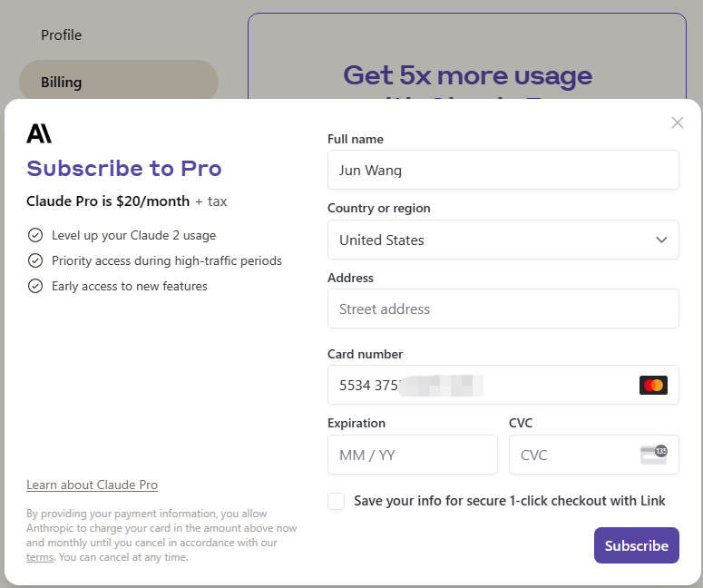
Task: Open Learn about Claude Pro link
Action: click(x=92, y=485)
